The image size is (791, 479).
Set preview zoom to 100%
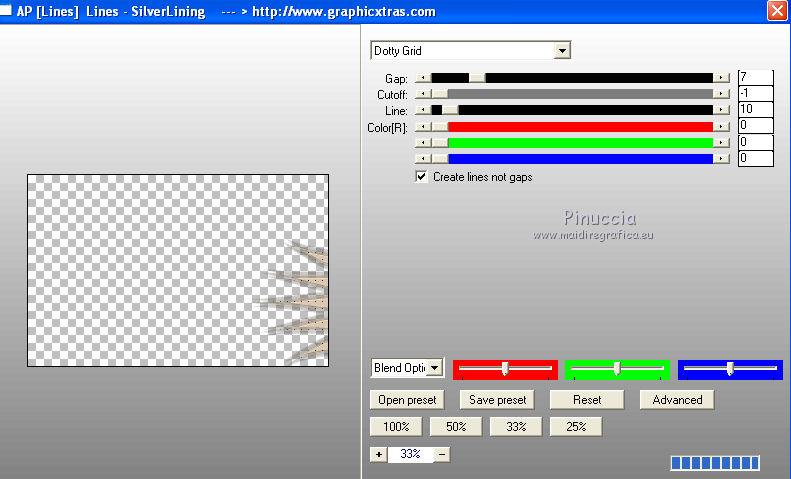(x=396, y=427)
